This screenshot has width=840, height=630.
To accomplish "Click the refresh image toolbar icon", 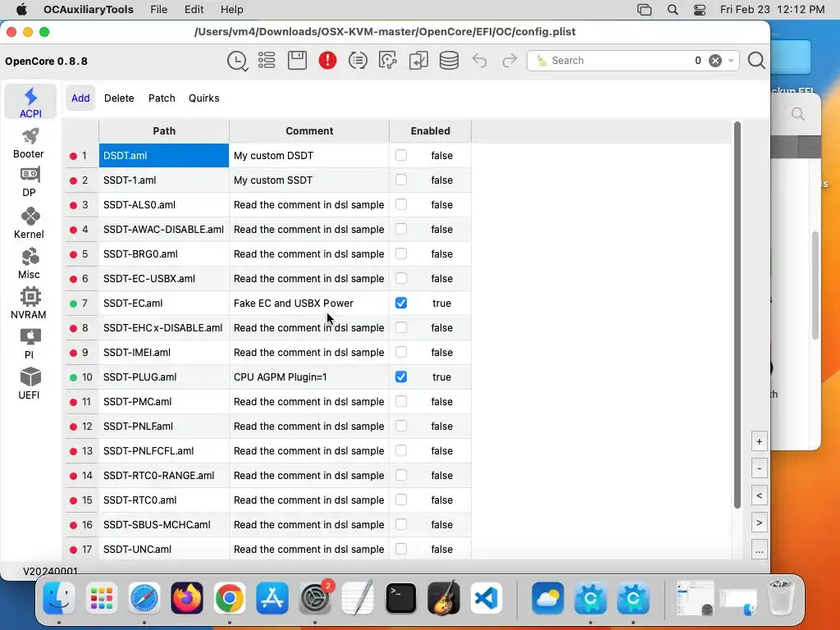I will pyautogui.click(x=388, y=61).
